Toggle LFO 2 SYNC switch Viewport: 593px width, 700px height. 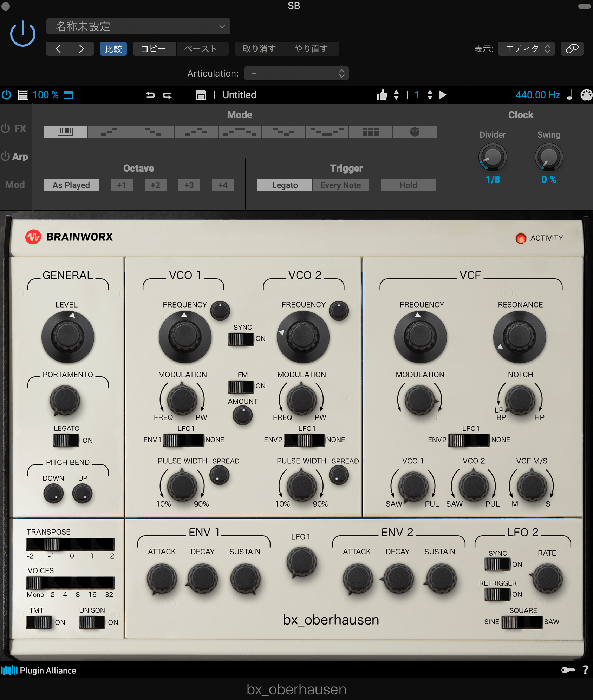tap(497, 564)
